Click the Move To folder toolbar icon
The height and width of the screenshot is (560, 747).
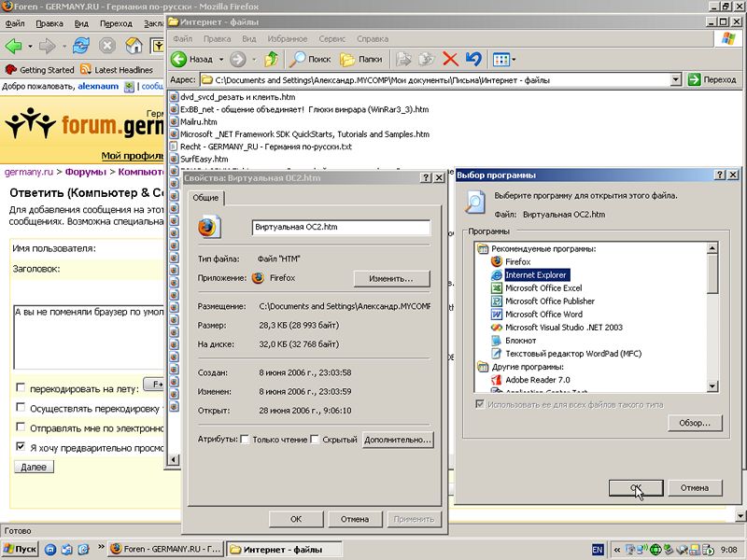click(403, 59)
